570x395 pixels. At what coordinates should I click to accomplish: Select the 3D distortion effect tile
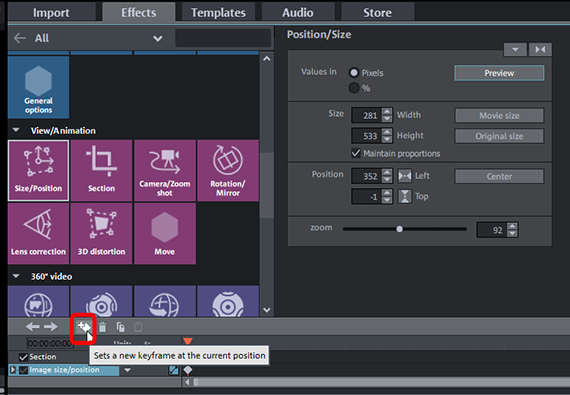pyautogui.click(x=101, y=234)
